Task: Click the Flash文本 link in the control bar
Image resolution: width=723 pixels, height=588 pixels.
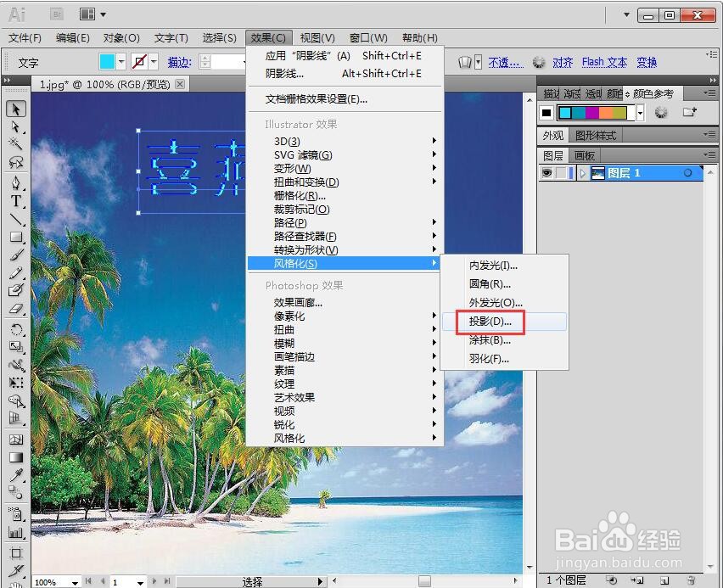Action: point(604,62)
